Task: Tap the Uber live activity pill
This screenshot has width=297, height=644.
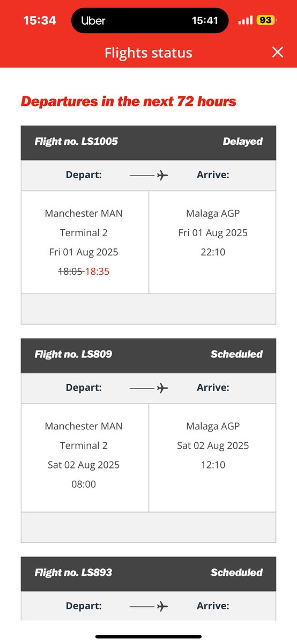Action: (x=148, y=20)
